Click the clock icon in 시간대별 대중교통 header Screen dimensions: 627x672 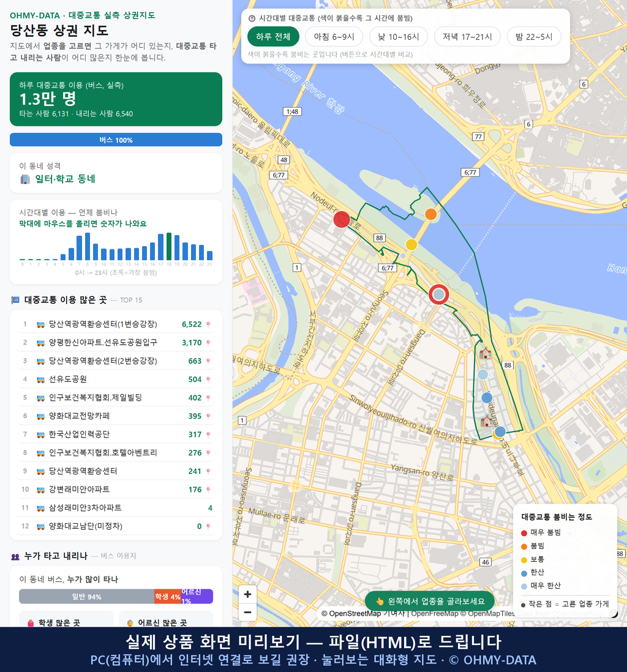[x=252, y=18]
